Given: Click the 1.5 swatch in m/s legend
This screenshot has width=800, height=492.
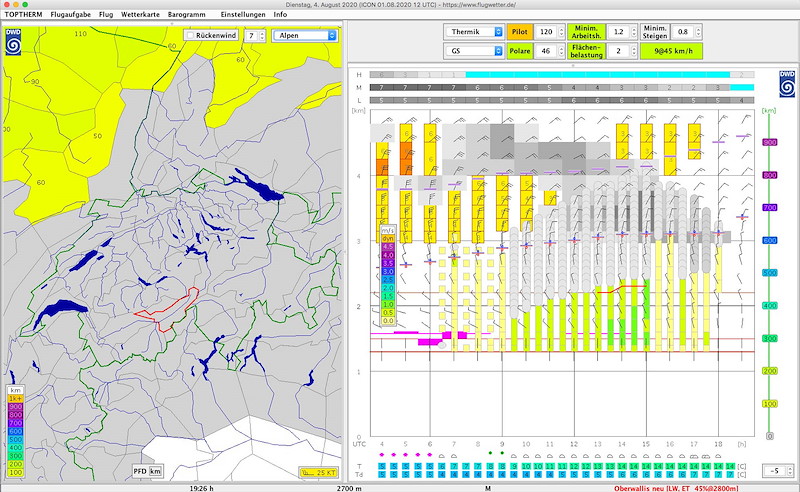Looking at the screenshot, I should [x=388, y=296].
